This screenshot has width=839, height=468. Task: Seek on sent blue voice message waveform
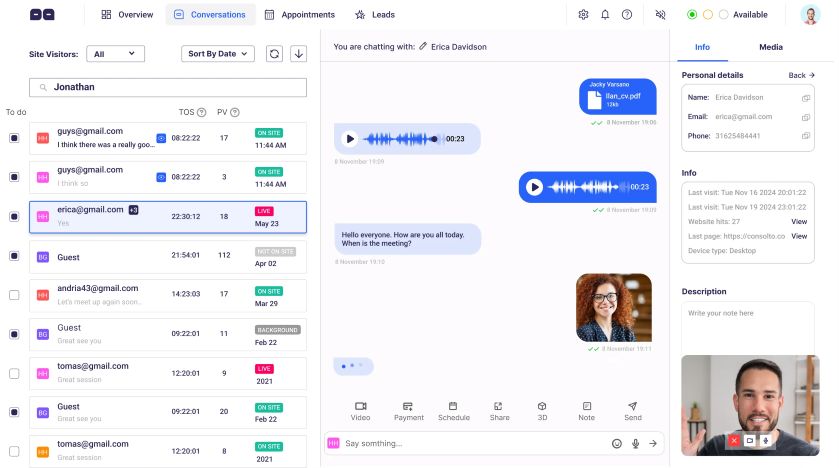(588, 187)
